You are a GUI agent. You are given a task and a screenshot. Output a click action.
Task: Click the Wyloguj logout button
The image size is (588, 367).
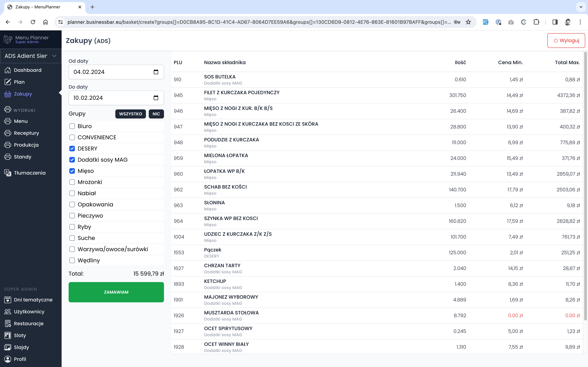(x=566, y=41)
